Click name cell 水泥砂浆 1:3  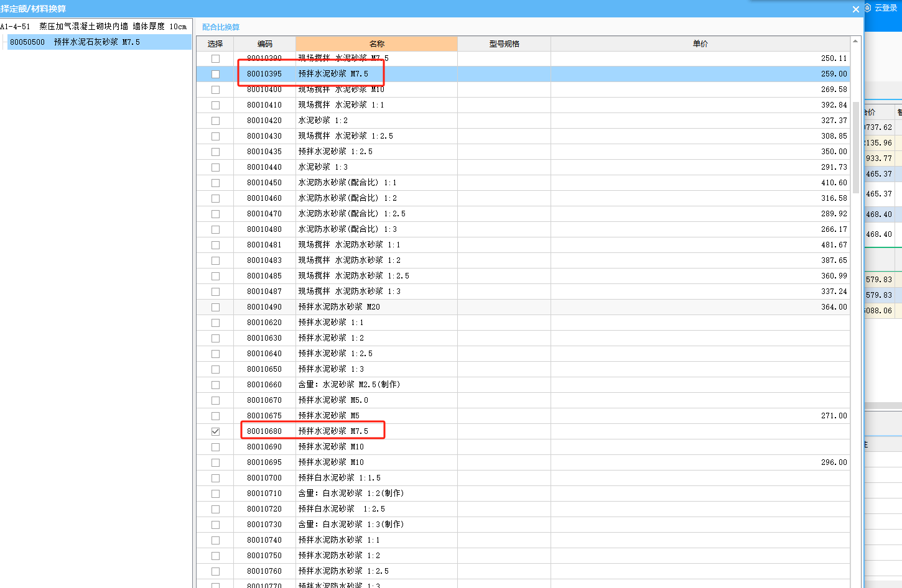coord(377,167)
